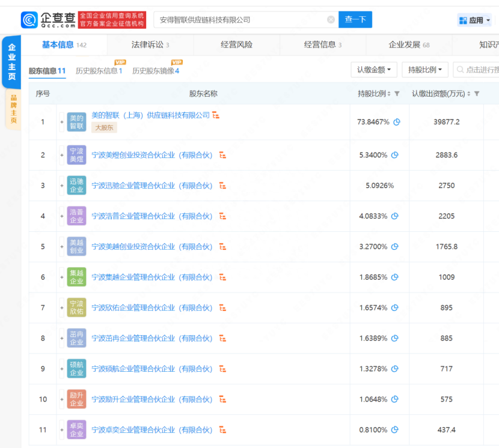Switch to 经营风险 tab
Screen dimensions: 499x448
click(x=236, y=45)
